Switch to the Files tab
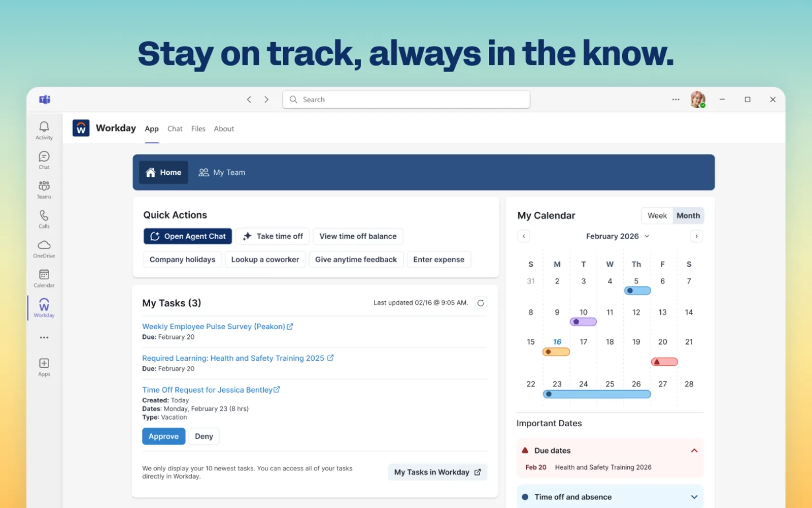The height and width of the screenshot is (508, 812). (x=198, y=129)
